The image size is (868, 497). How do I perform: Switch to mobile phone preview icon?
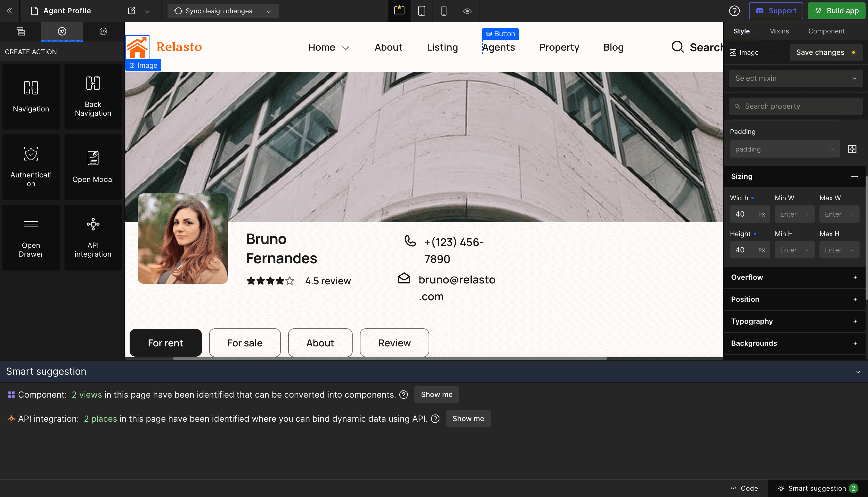coord(444,11)
